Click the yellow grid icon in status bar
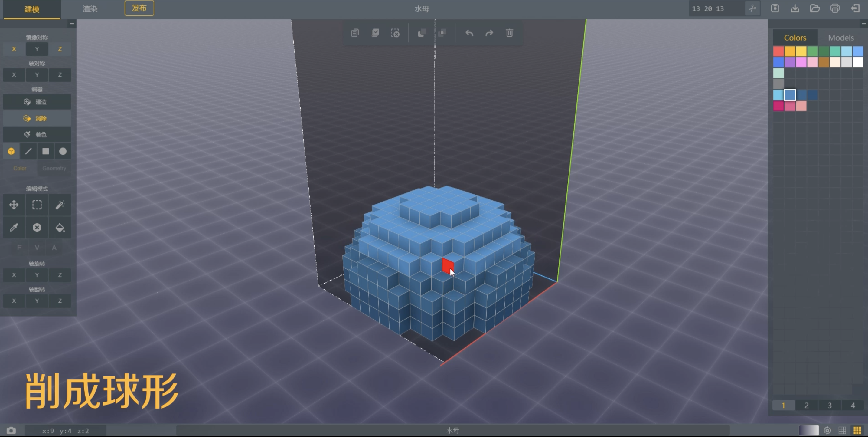The image size is (868, 437). tap(857, 431)
